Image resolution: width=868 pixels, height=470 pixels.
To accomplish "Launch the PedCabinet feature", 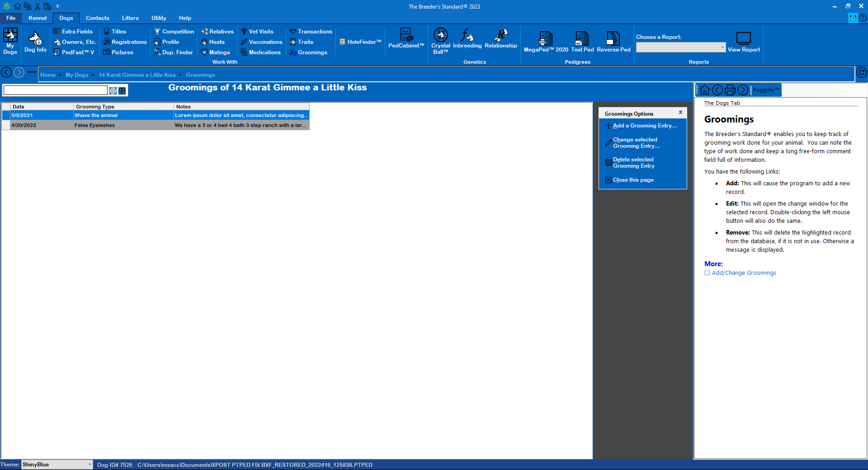I will pos(406,41).
